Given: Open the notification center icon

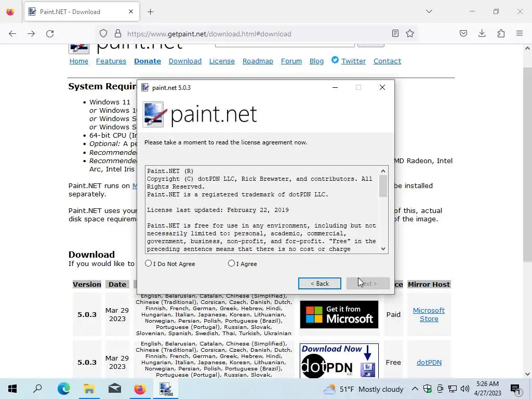Looking at the screenshot, I should (515, 389).
